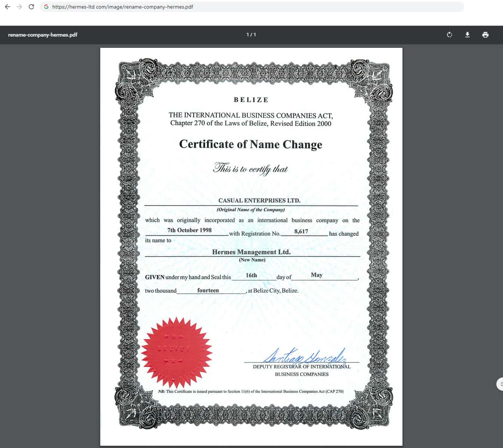Reload the current page
503x448 pixels.
coord(31,7)
